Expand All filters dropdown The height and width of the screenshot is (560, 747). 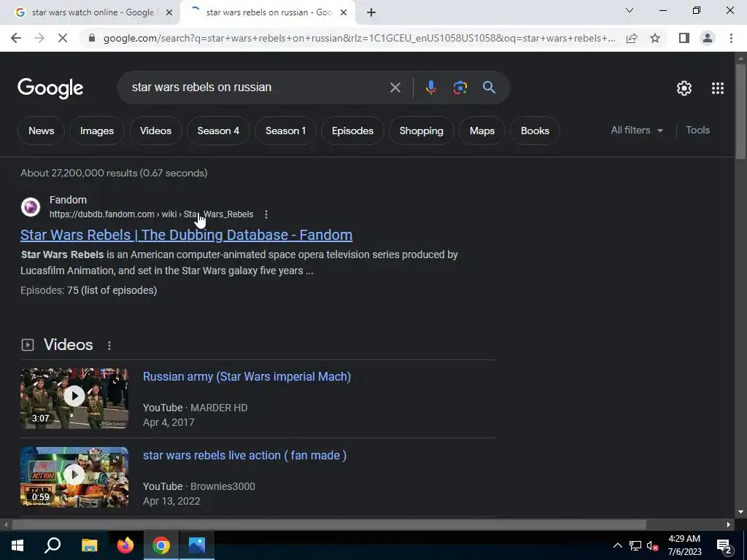[x=636, y=130]
